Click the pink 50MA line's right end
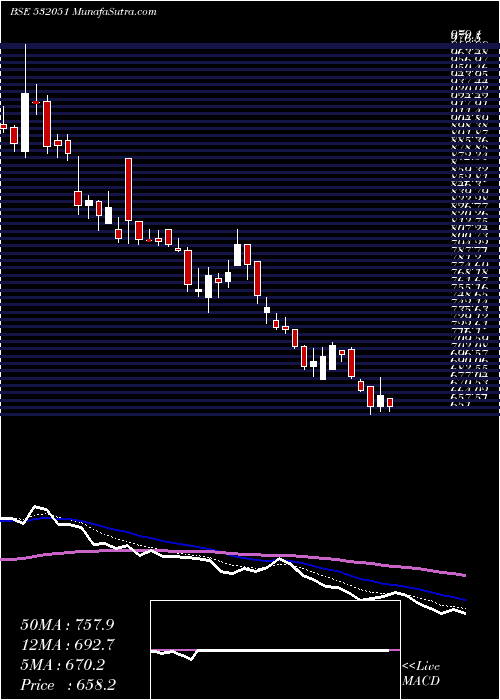The height and width of the screenshot is (700, 500). coord(463,575)
